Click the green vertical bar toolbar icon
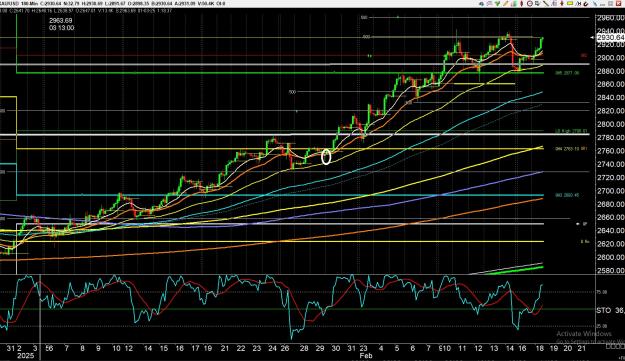The height and width of the screenshot is (361, 625). click(515, 4)
